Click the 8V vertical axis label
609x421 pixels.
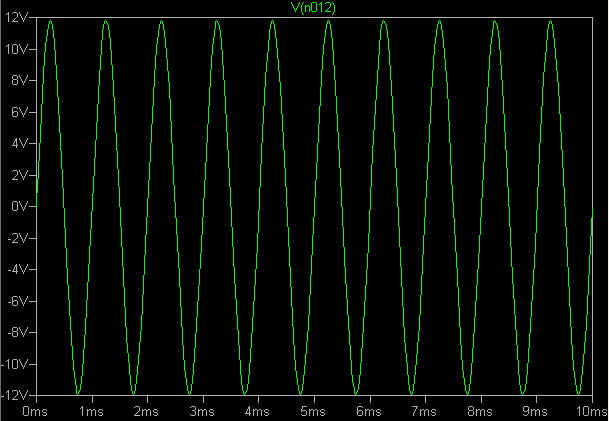click(x=20, y=80)
